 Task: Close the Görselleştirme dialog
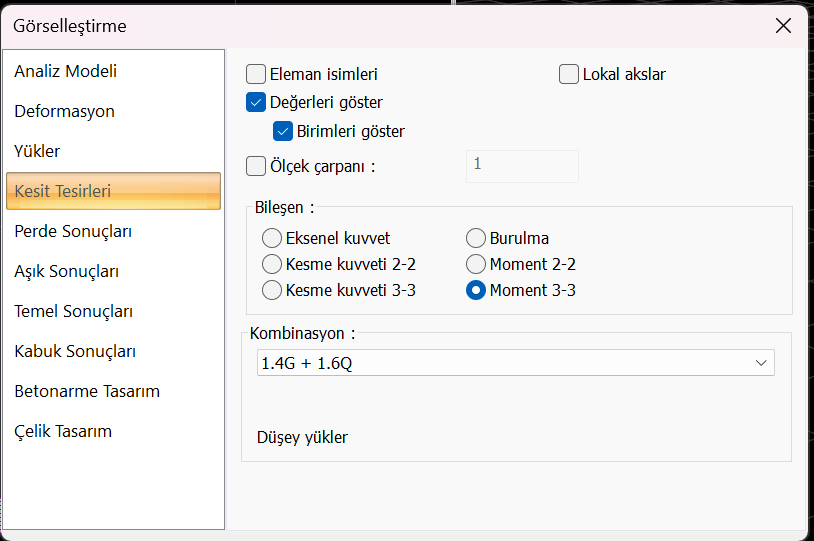(x=784, y=26)
